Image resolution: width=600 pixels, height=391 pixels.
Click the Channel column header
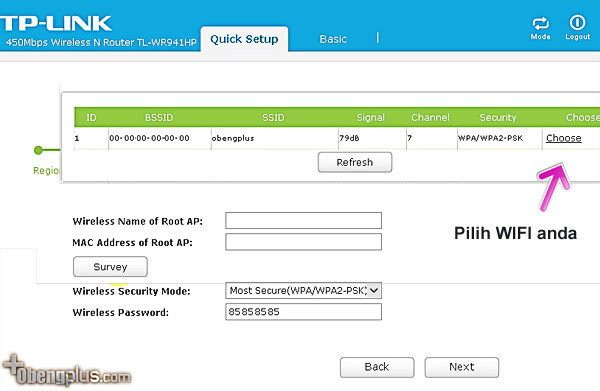[x=430, y=117]
